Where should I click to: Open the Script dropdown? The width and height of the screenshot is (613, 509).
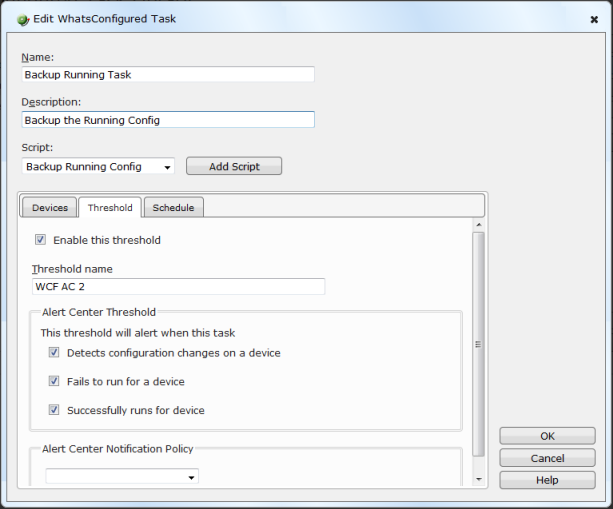[98, 166]
